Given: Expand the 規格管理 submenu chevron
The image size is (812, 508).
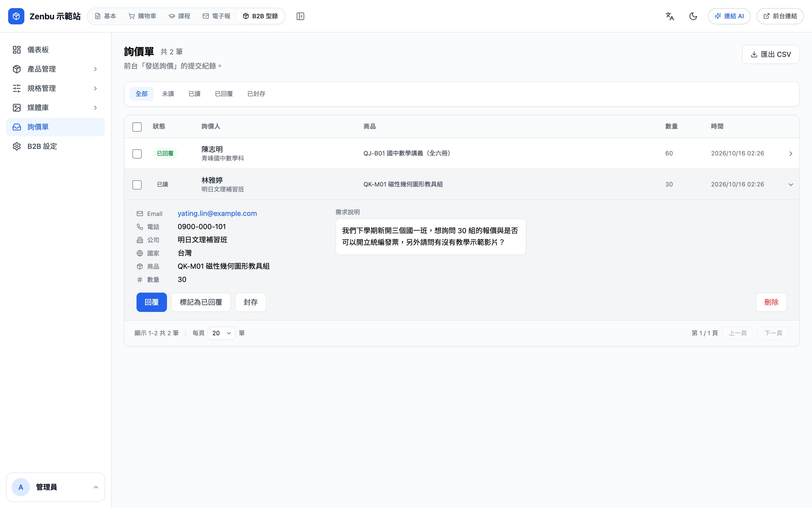Looking at the screenshot, I should click(x=95, y=88).
